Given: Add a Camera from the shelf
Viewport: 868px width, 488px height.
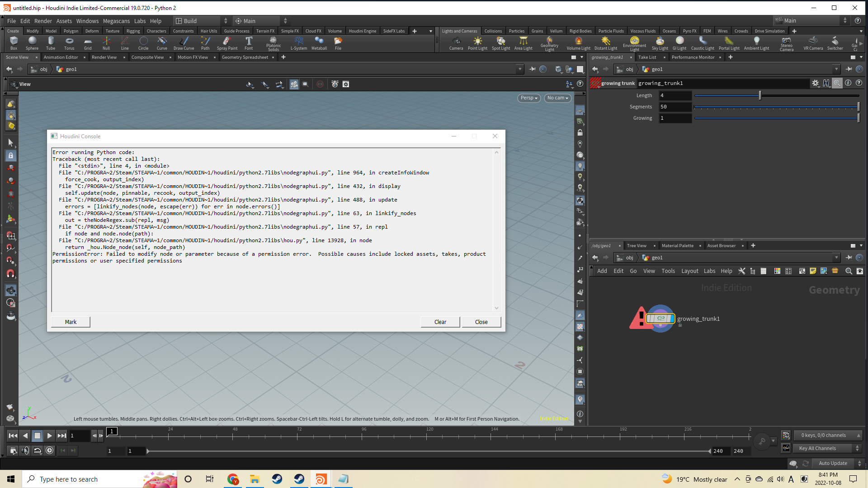Looking at the screenshot, I should point(456,43).
